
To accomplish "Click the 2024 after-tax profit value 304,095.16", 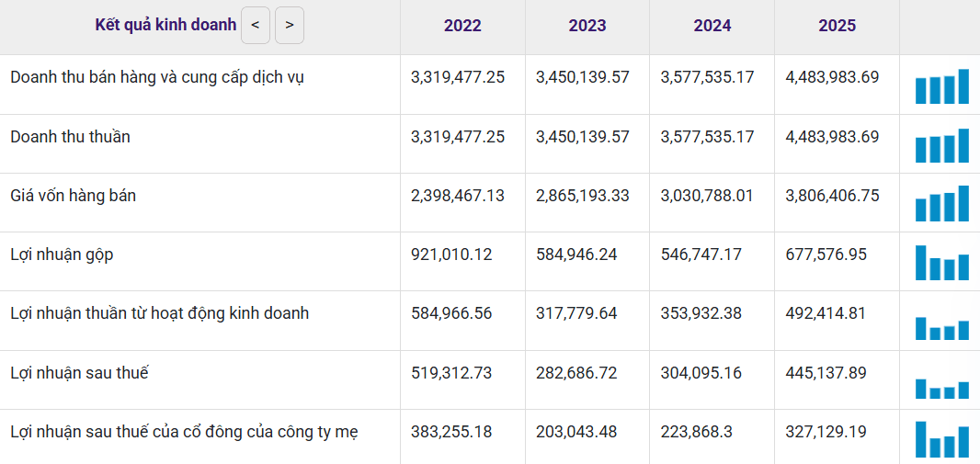I will click(x=701, y=373).
